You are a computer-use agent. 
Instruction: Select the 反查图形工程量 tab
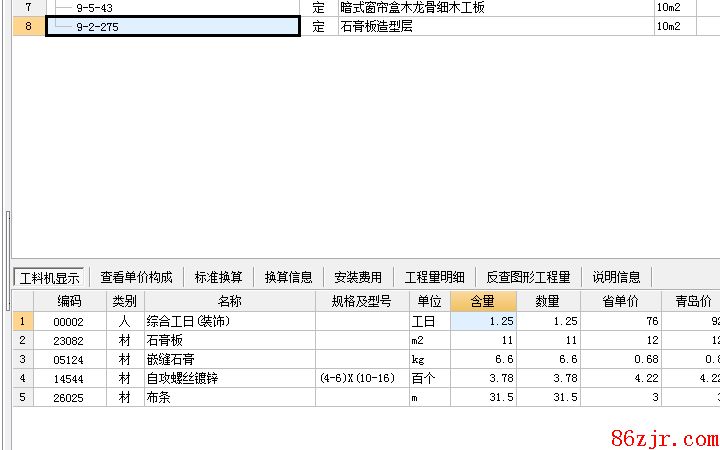click(528, 277)
